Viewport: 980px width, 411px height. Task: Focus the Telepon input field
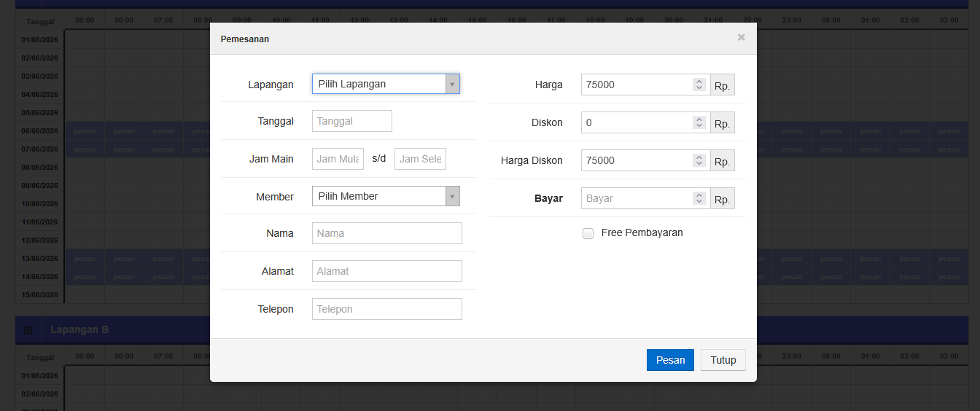[387, 309]
